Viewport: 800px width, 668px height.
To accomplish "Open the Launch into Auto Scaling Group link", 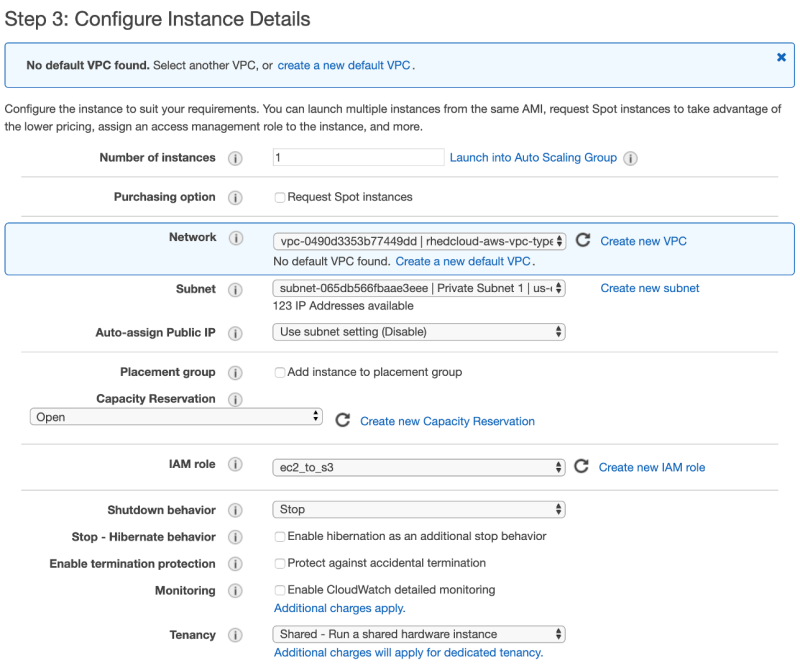I will (533, 158).
